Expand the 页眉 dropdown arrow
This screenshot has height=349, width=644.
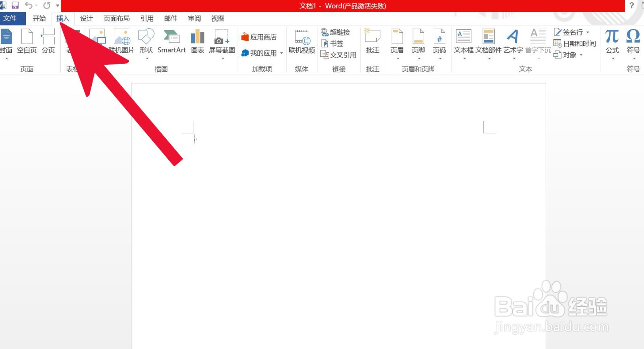tap(398, 59)
